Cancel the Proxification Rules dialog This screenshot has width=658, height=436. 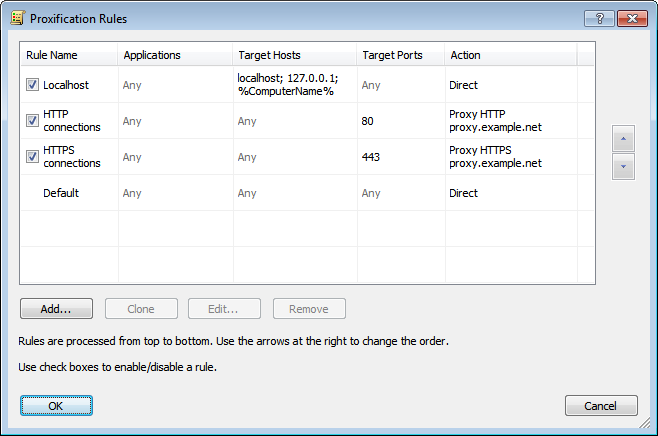click(x=601, y=405)
